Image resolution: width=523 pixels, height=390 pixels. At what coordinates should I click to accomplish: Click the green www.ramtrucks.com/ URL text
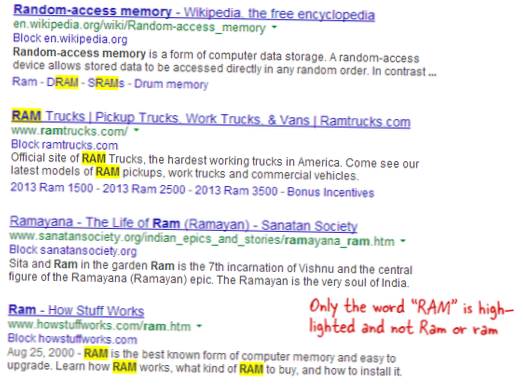tap(69, 131)
